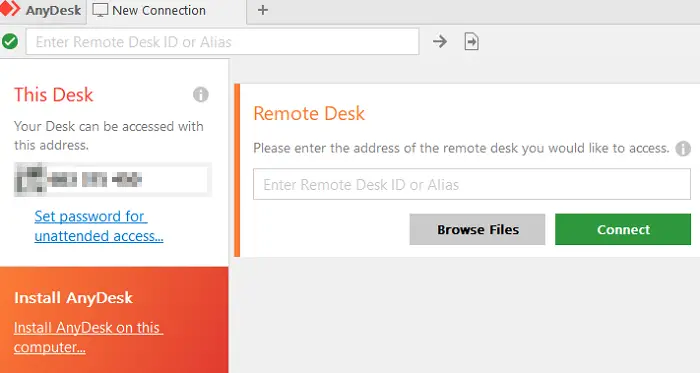Click info icon beside This Desk
700x373 pixels.
[200, 95]
